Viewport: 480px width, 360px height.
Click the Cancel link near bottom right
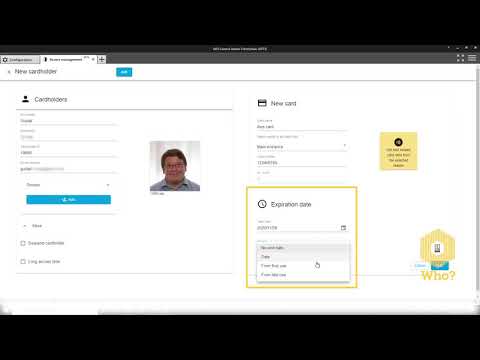point(420,266)
